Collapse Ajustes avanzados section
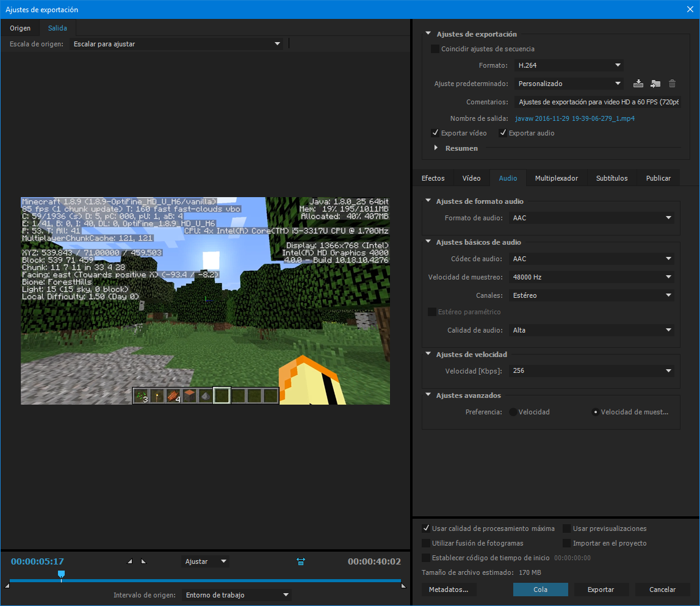The width and height of the screenshot is (700, 606). coord(428,395)
